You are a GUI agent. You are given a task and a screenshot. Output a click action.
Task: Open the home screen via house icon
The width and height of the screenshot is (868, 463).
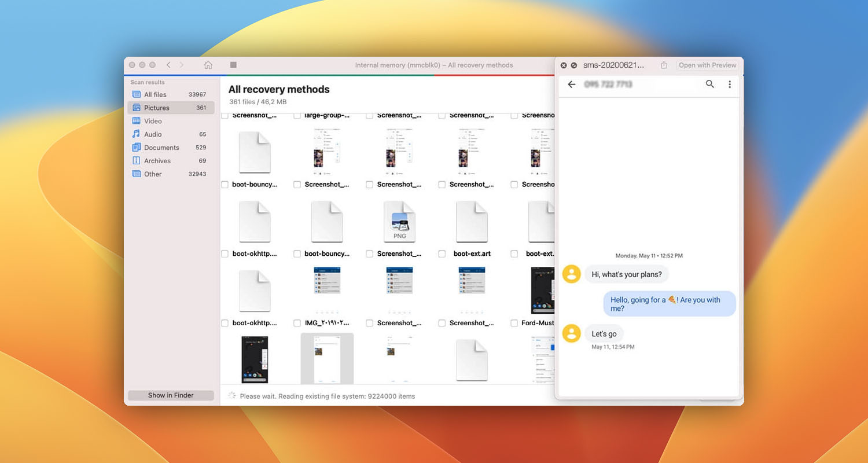coord(208,65)
